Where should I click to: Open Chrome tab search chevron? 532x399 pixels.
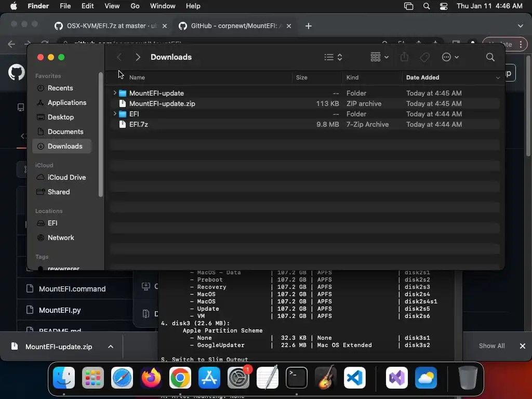click(x=520, y=26)
